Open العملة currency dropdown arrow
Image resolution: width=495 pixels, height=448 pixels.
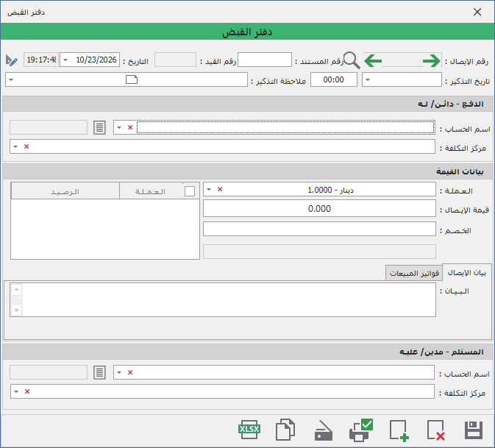[209, 189]
